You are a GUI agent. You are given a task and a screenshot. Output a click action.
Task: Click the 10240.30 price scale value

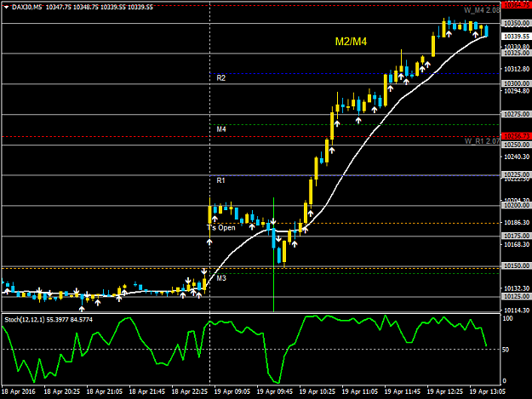(517, 157)
